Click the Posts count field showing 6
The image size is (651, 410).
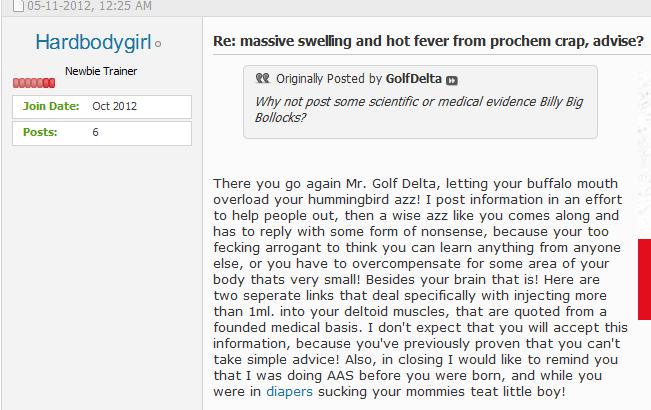(x=95, y=132)
